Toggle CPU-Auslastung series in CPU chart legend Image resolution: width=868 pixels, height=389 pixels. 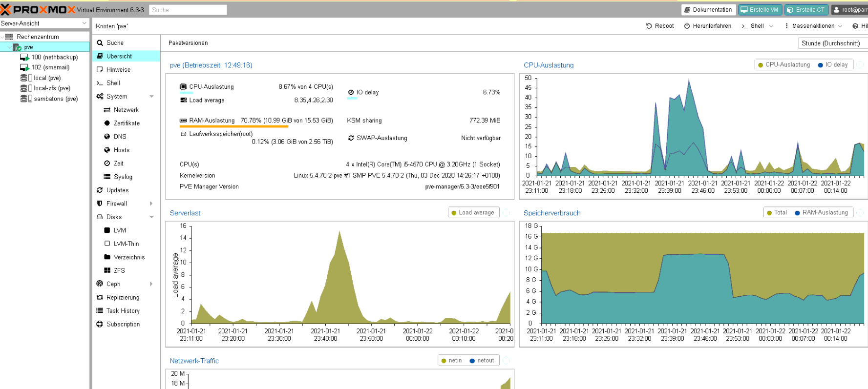pos(784,64)
